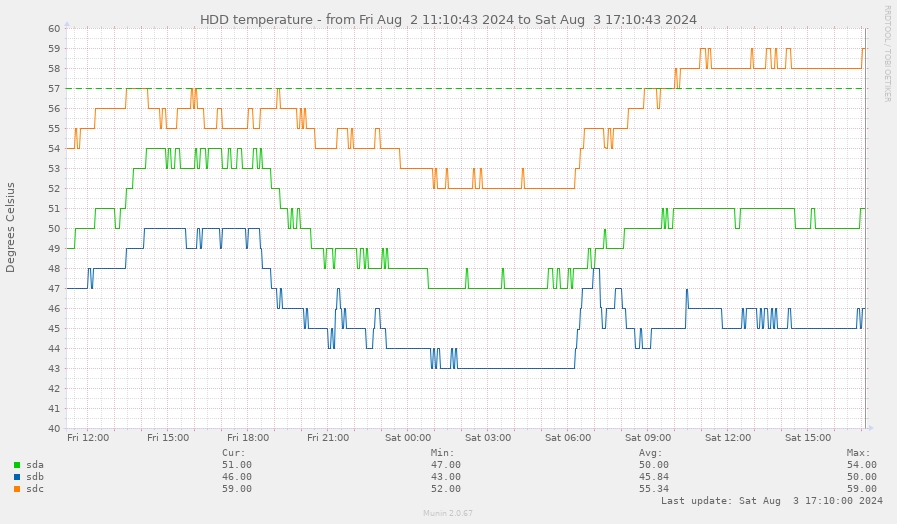Select the sda legend label
Image resolution: width=897 pixels, height=524 pixels.
35,465
